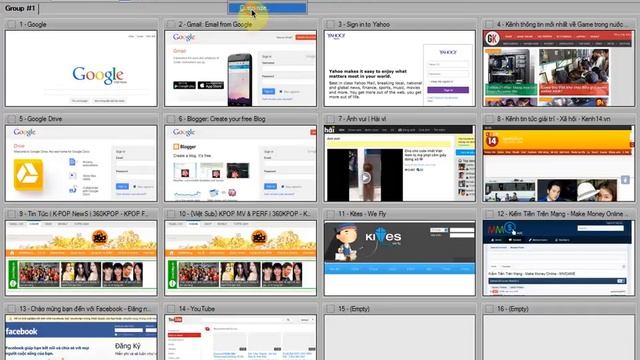Tick the checkbox for 6 - Blogger dial
This screenshot has height=360, width=640.
click(171, 119)
